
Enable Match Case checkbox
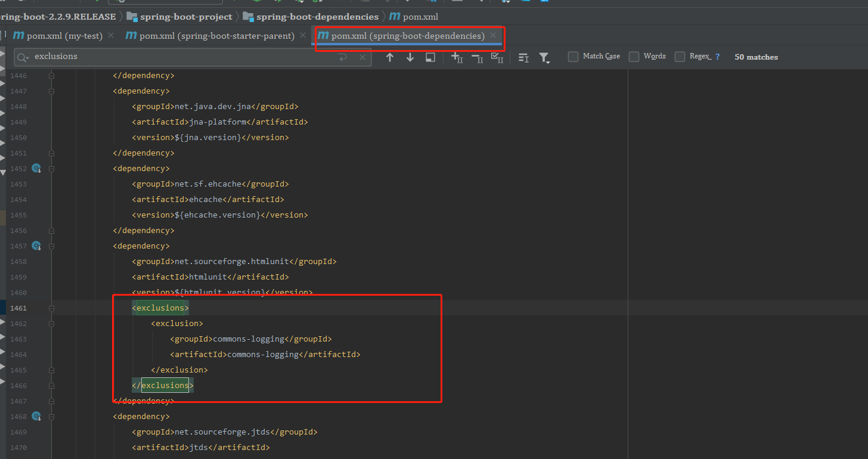coord(573,57)
